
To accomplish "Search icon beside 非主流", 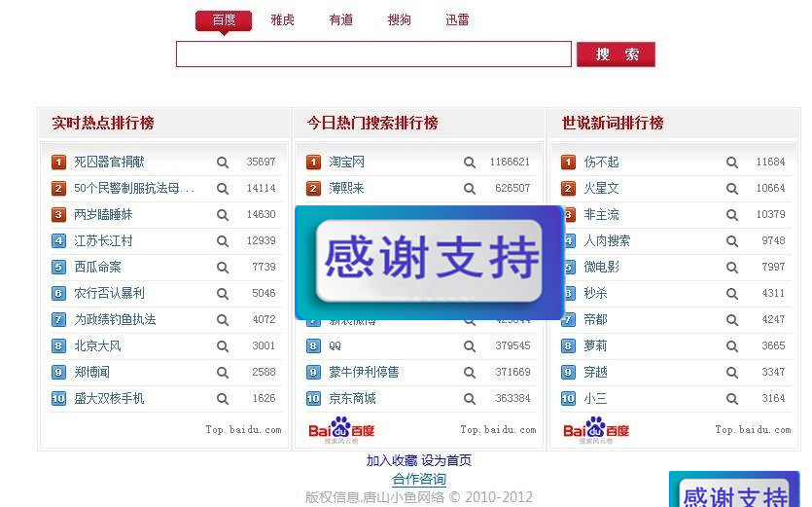I will tap(732, 215).
